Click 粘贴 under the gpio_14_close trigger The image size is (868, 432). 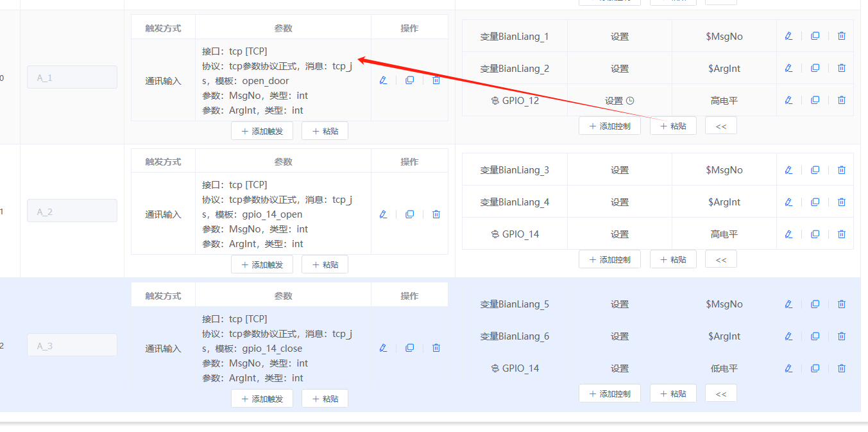[x=325, y=398]
